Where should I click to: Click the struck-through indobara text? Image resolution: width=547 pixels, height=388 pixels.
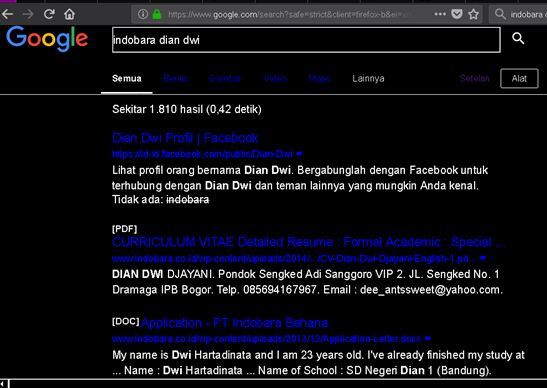pyautogui.click(x=188, y=200)
